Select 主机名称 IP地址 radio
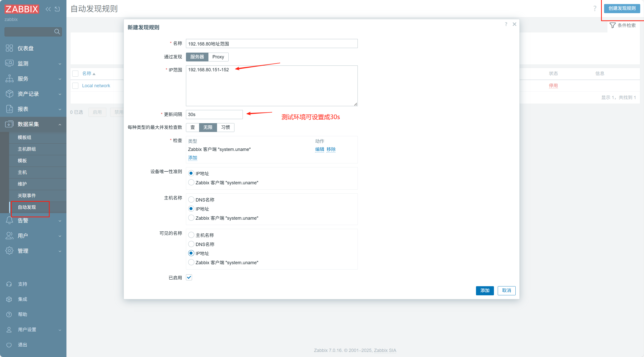644x357 pixels. click(x=191, y=209)
